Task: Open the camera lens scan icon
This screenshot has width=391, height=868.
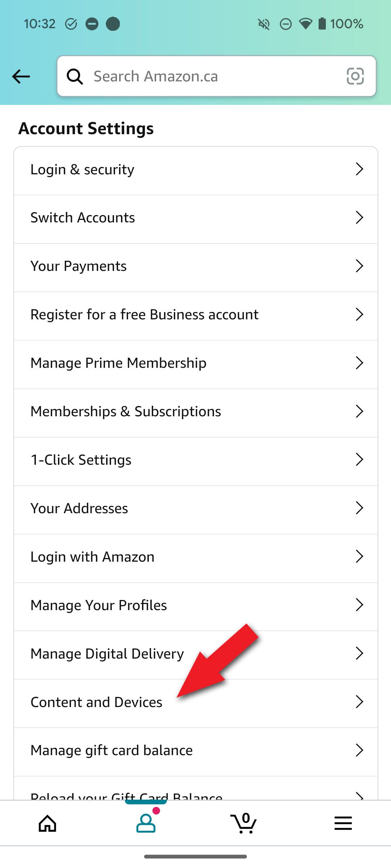Action: pos(355,76)
